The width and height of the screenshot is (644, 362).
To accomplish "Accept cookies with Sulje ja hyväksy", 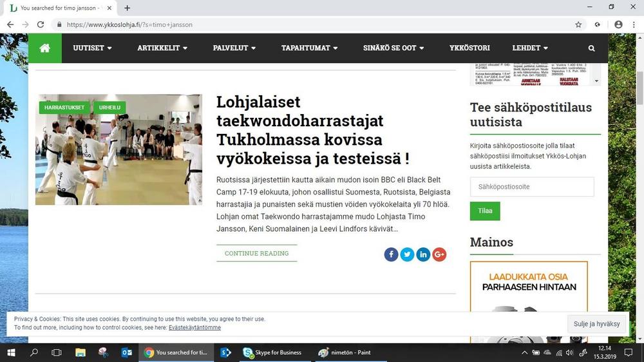I will click(x=596, y=324).
